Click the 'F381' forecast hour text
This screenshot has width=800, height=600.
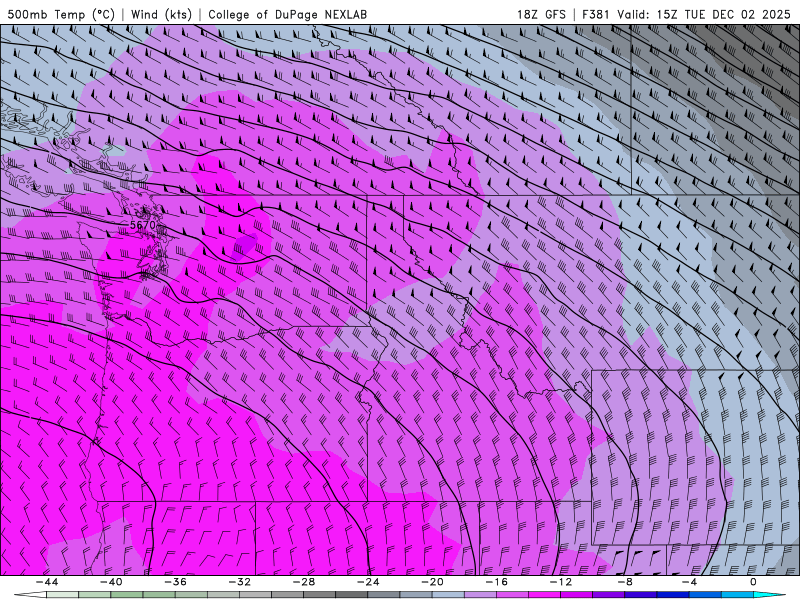(596, 14)
